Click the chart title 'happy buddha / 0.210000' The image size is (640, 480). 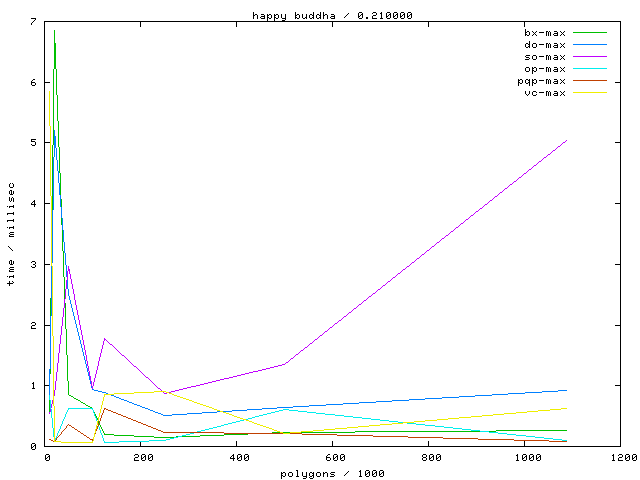tap(332, 15)
